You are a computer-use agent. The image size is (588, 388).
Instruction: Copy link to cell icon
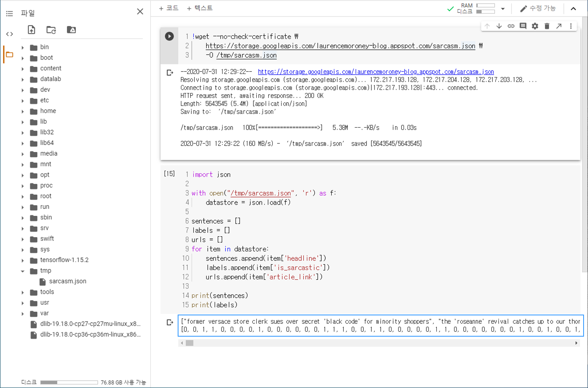(x=511, y=26)
